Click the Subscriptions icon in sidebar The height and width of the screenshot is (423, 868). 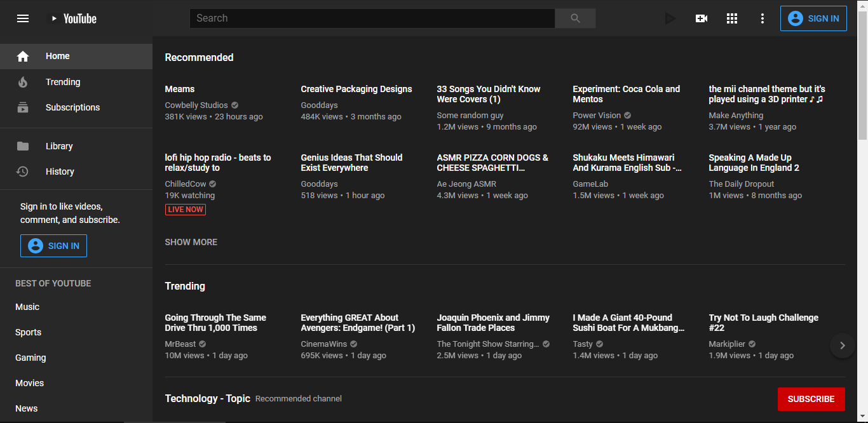pyautogui.click(x=23, y=107)
